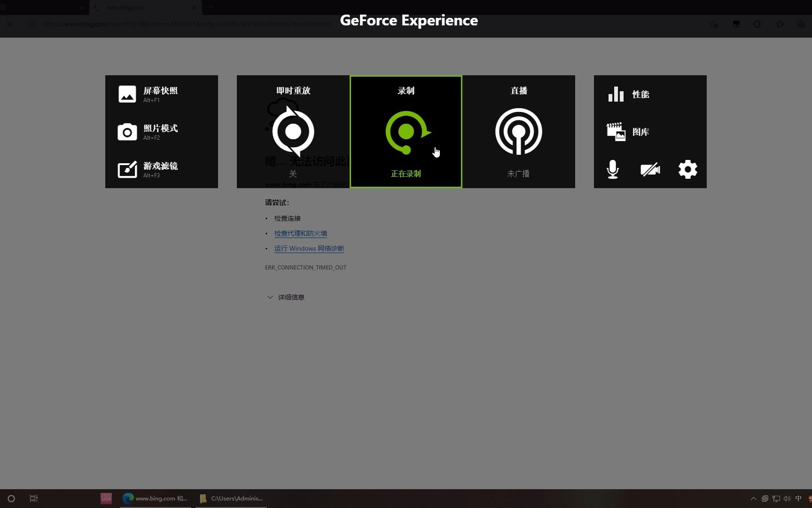Click "检查代理和防火墙" link
The height and width of the screenshot is (508, 812).
301,233
